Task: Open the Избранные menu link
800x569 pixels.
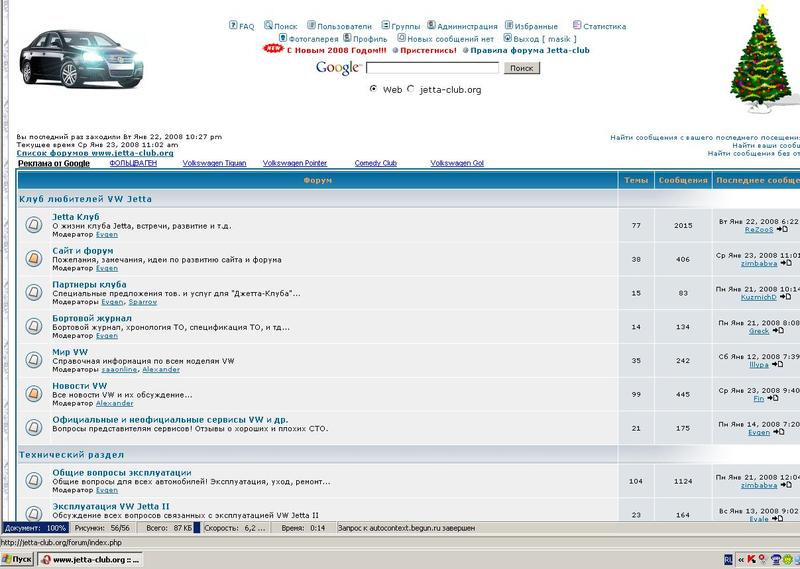Action: click(536, 27)
